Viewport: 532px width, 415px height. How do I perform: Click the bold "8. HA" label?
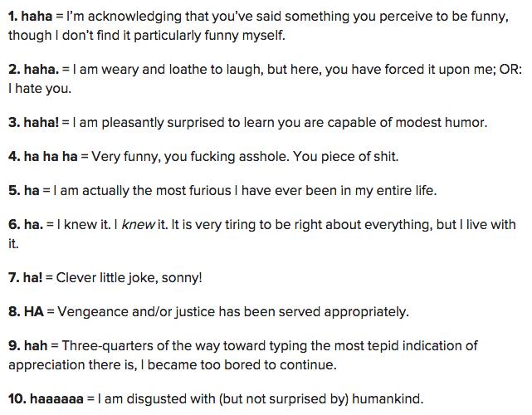[26, 311]
